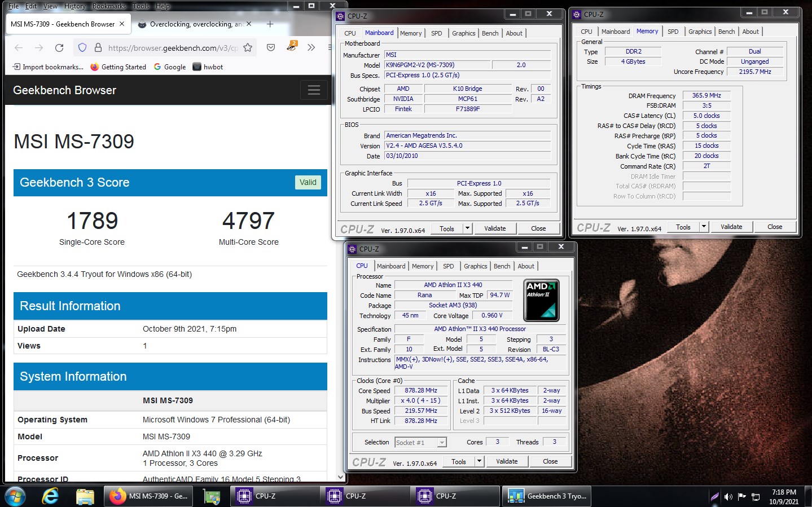Open the first CPU-Z taskbar button
812x507 pixels.
point(275,496)
